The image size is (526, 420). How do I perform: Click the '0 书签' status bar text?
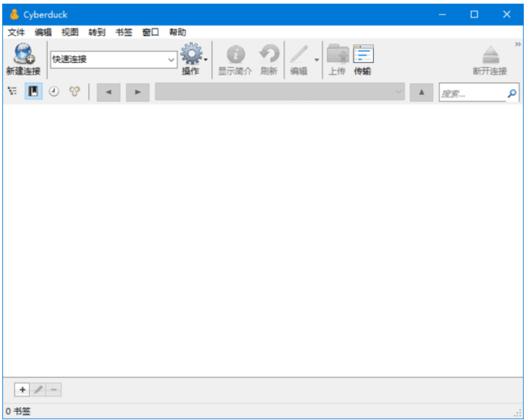18,411
